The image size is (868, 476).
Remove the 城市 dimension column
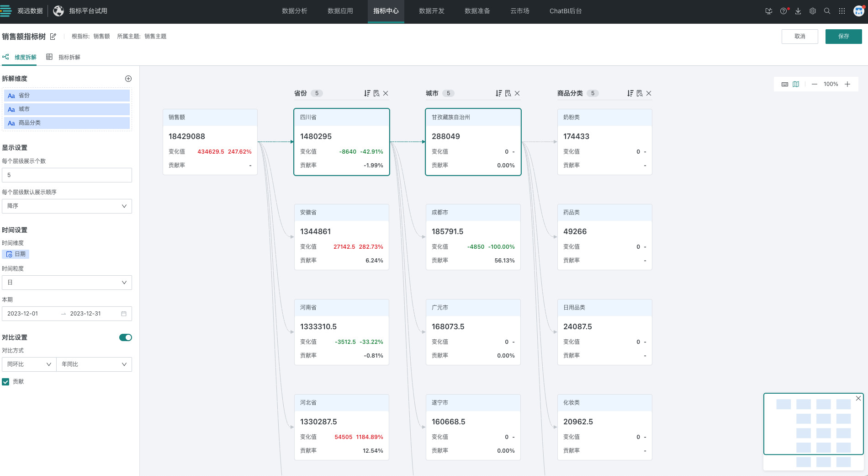517,93
